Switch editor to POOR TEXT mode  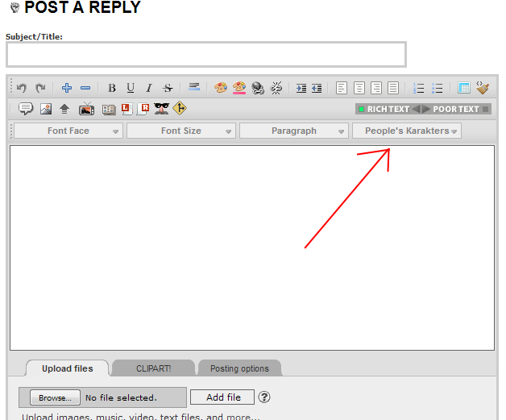[457, 109]
